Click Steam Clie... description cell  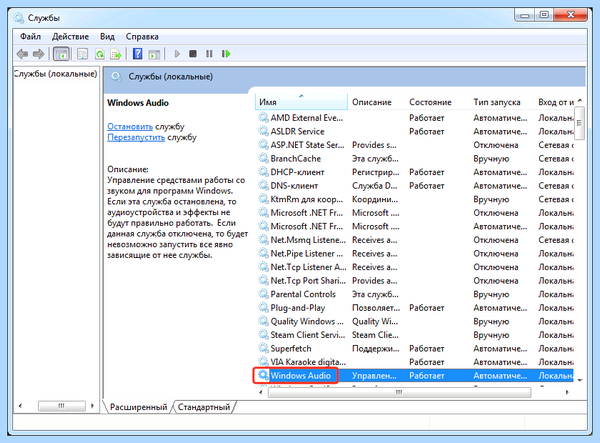pos(375,335)
